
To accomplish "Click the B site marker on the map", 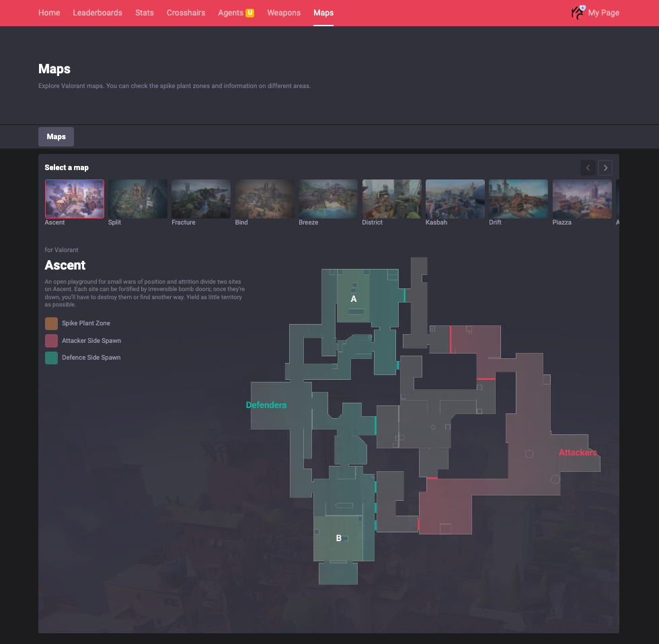I will [x=339, y=538].
